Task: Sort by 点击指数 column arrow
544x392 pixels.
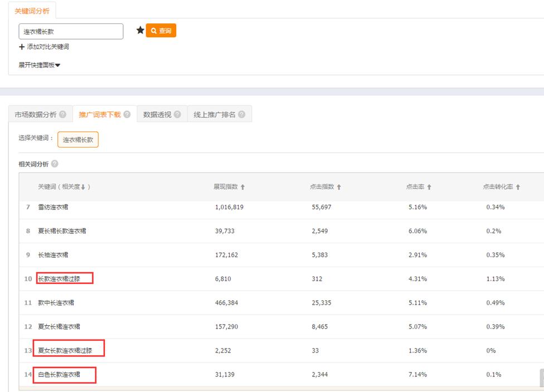Action: (339, 187)
